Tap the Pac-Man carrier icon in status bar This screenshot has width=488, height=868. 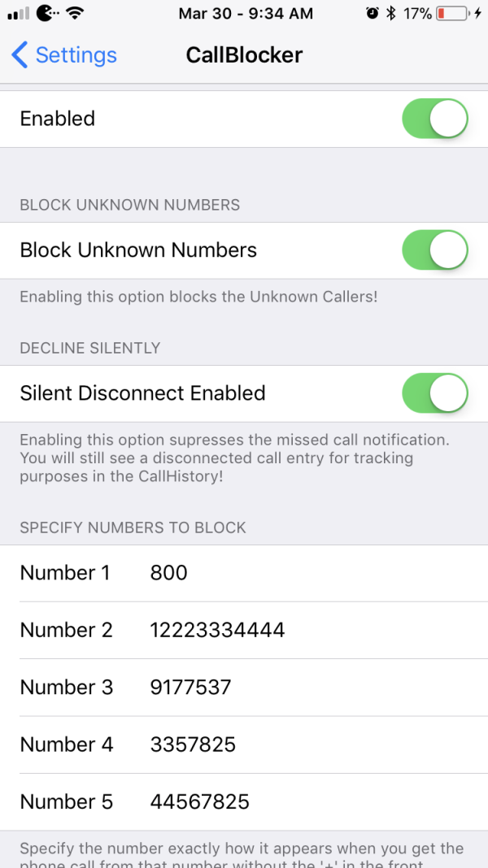pos(48,13)
